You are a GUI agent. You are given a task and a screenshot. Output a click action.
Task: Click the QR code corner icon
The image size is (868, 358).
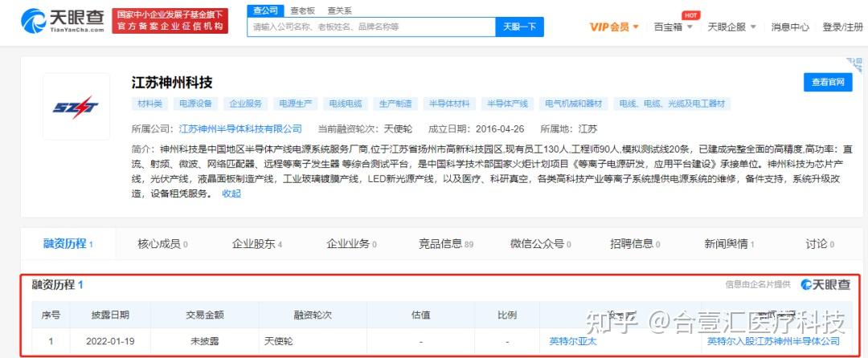[854, 64]
